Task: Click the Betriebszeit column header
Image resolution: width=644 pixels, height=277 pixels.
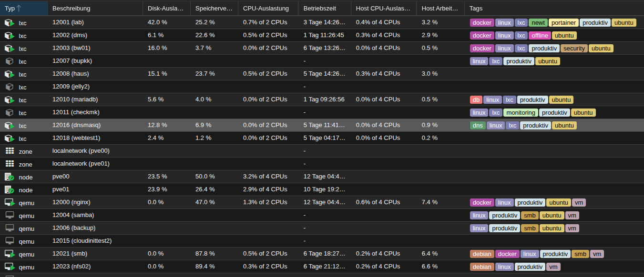Action: coord(319,8)
